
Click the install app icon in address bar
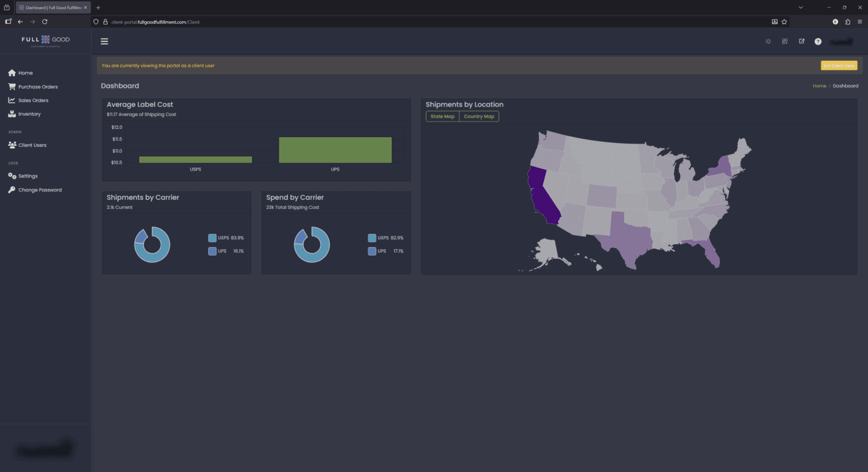[x=775, y=22]
